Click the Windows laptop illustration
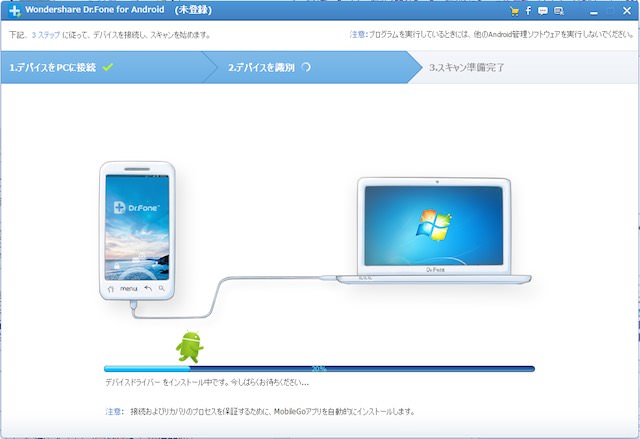The image size is (640, 439). [x=434, y=231]
